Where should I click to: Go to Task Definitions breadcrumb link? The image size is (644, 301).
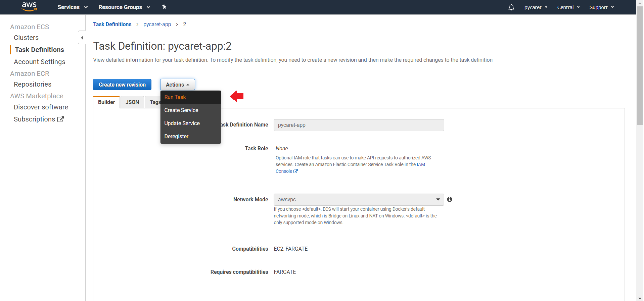(x=112, y=24)
